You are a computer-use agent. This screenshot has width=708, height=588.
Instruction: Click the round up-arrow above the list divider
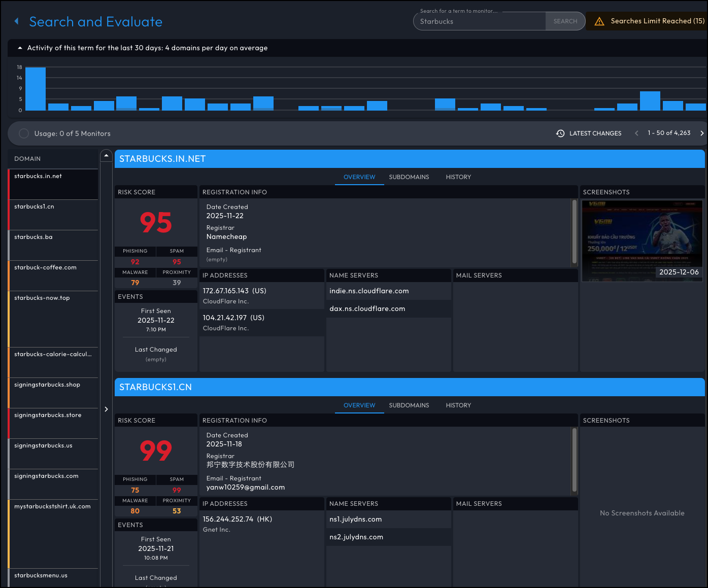point(106,155)
